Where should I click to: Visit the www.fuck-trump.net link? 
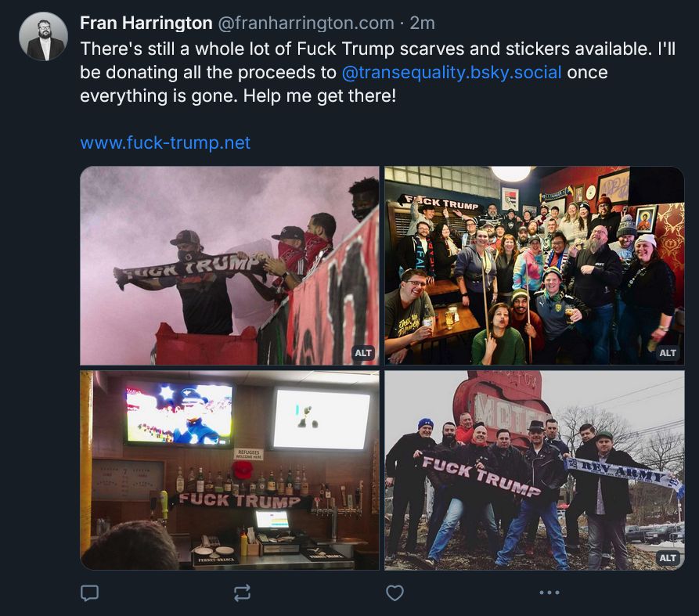point(165,142)
